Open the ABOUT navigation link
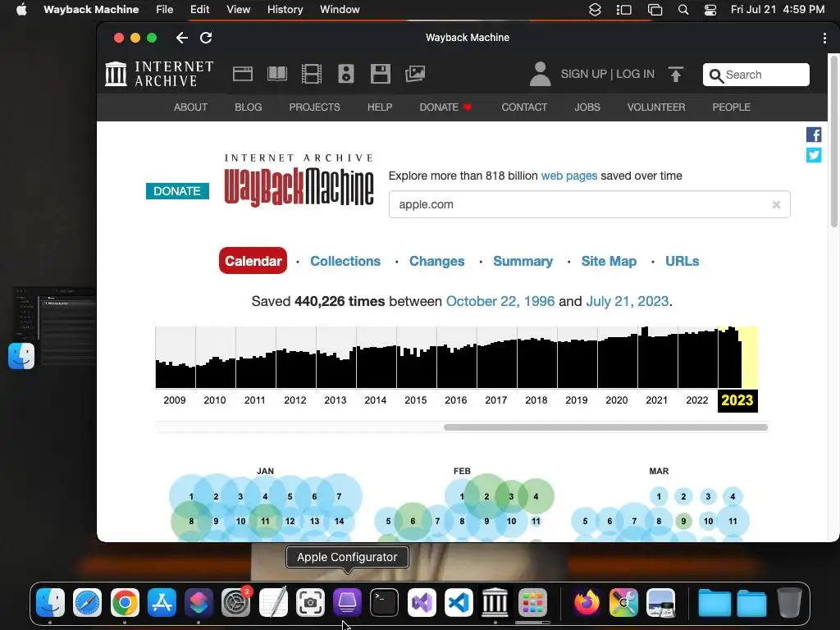 (190, 107)
